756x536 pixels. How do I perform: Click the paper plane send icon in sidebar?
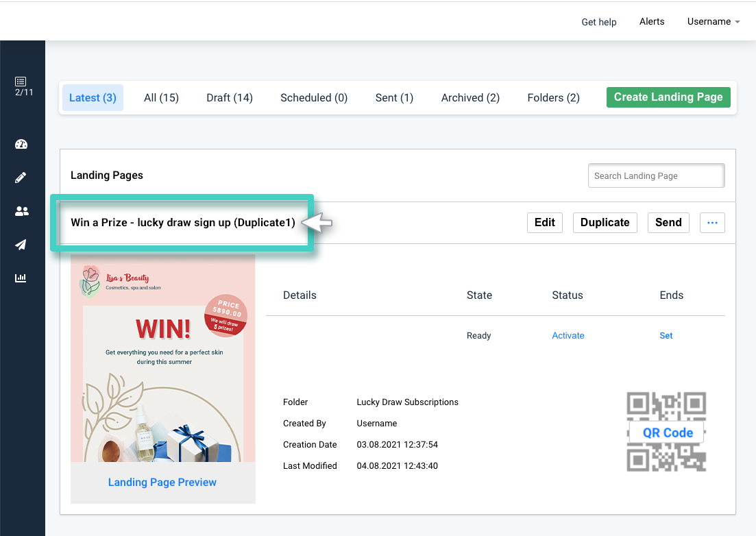tap(21, 245)
